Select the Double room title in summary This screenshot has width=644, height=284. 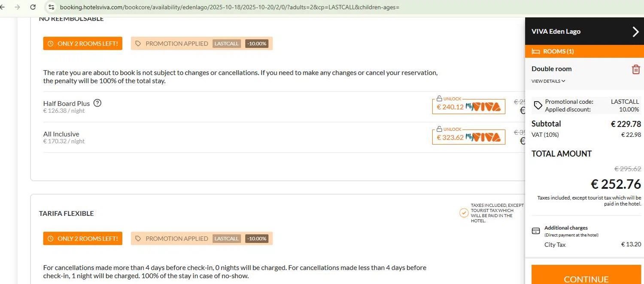tap(551, 69)
